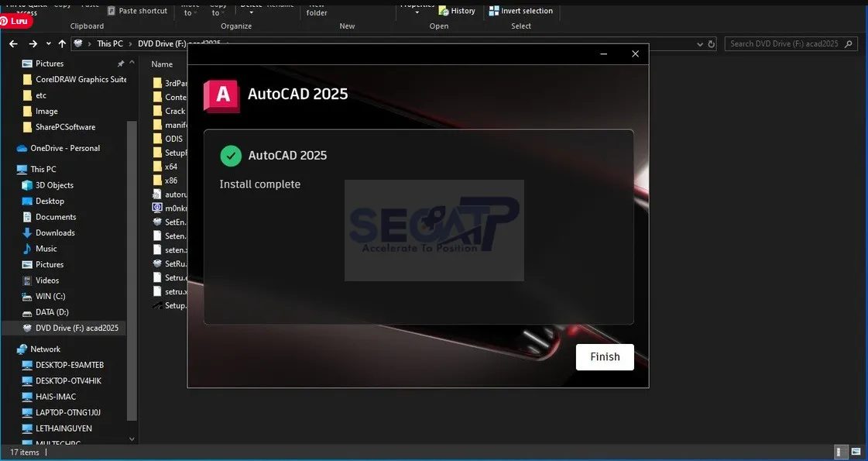This screenshot has height=461, width=868.
Task: Click the Paste shortcut icon
Action: click(112, 11)
